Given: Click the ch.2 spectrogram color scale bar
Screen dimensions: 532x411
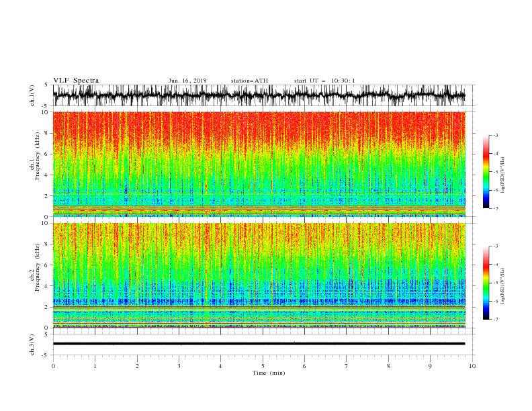Looking at the screenshot, I should (486, 283).
